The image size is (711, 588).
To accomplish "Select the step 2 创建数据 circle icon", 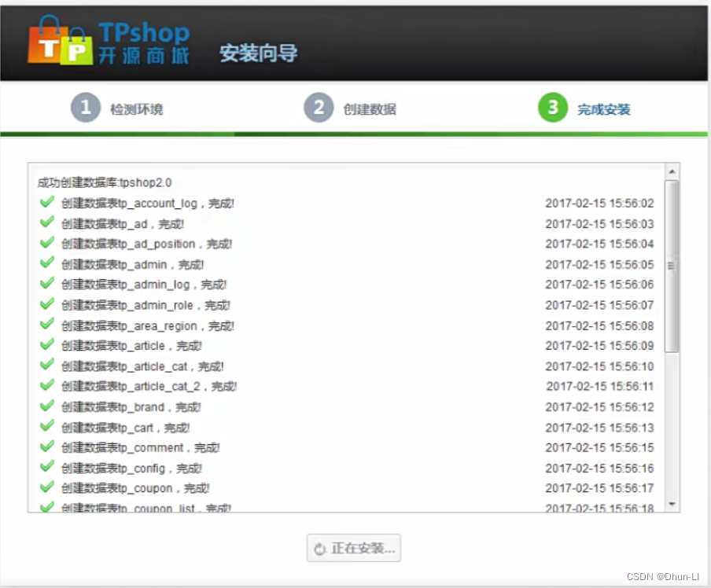I will coord(318,108).
